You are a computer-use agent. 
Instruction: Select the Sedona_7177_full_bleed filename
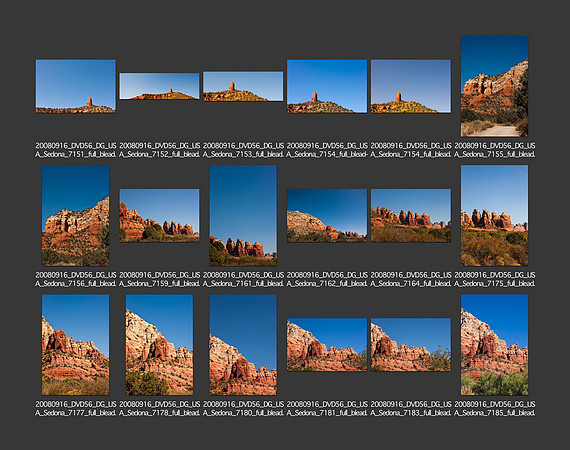(x=76, y=408)
